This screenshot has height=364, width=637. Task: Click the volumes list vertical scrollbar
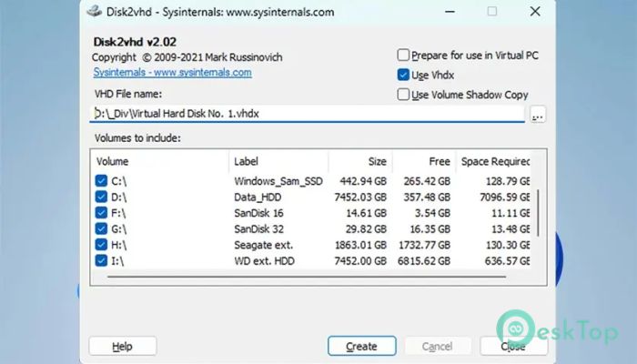[x=539, y=213]
